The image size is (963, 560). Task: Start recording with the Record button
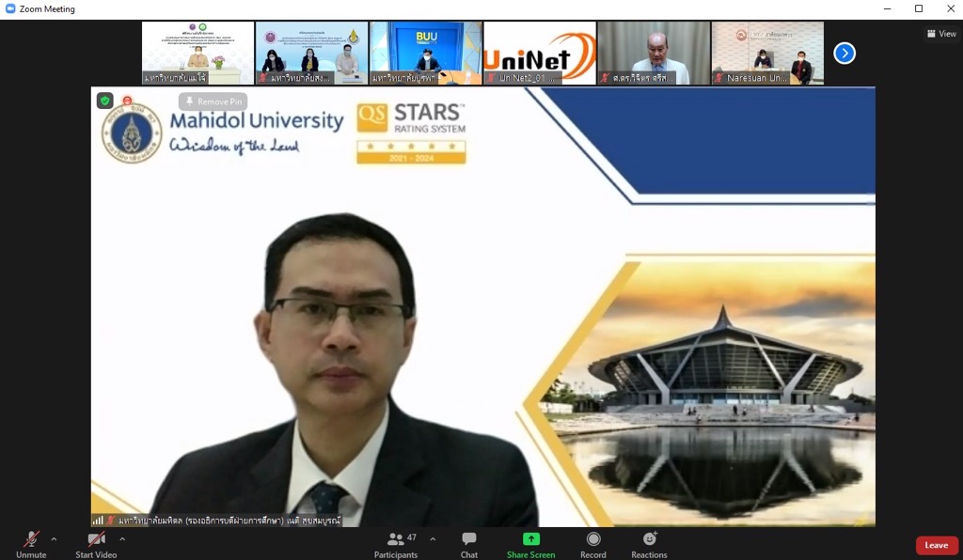click(x=593, y=544)
